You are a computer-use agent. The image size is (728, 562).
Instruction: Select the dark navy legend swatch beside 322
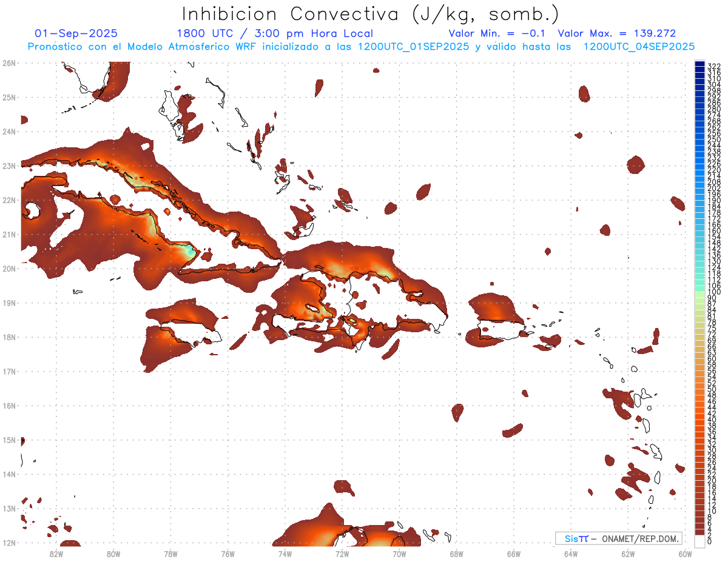click(x=700, y=65)
